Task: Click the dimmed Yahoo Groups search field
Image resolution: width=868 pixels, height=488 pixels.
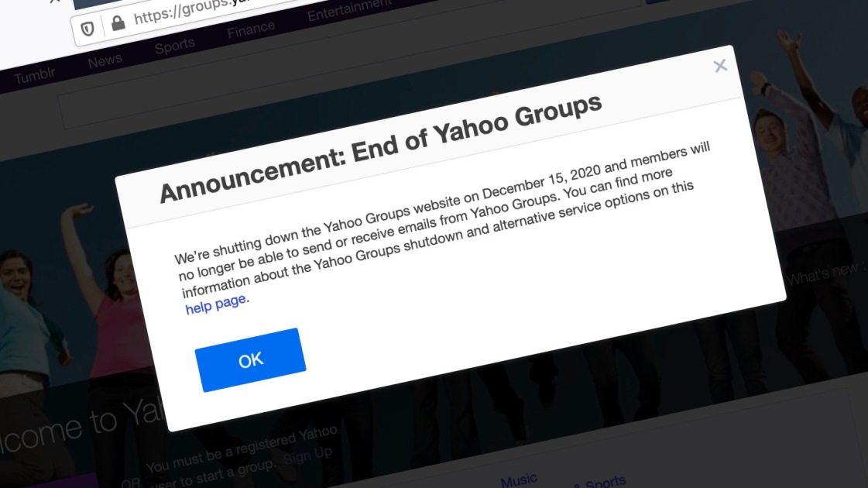Action: (x=232, y=108)
